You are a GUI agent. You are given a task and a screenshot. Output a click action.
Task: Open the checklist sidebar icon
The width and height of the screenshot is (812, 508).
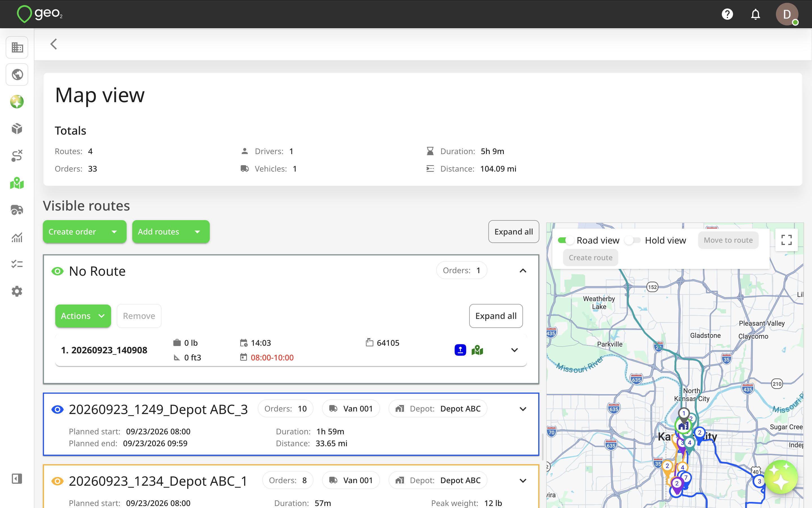[17, 264]
